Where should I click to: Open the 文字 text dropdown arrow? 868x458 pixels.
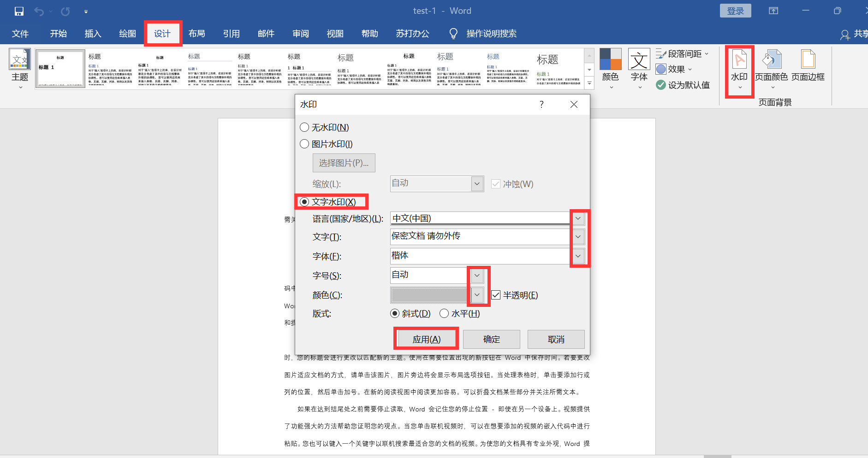(x=578, y=237)
